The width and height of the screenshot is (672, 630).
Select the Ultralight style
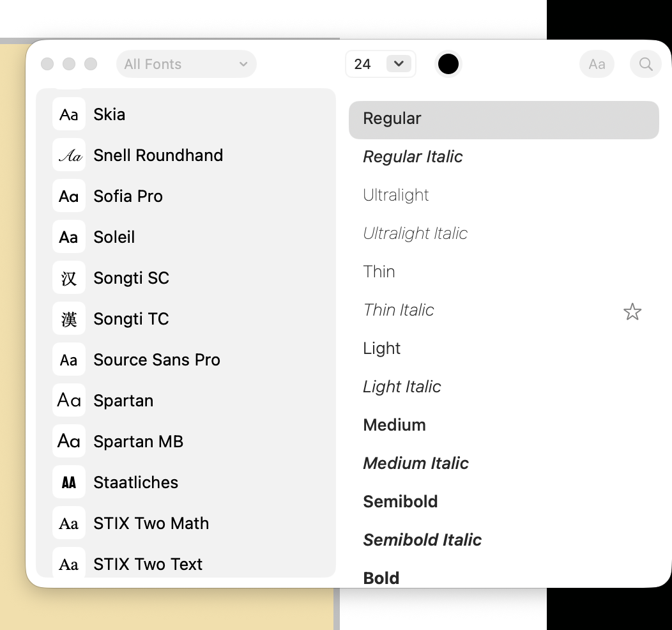(503, 195)
